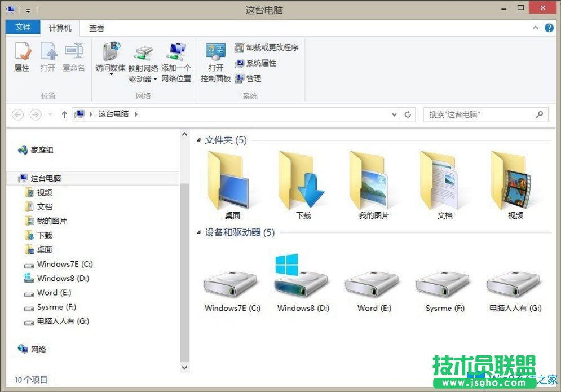
Task: Collapse the 文件夹 (5) section
Action: (198, 140)
